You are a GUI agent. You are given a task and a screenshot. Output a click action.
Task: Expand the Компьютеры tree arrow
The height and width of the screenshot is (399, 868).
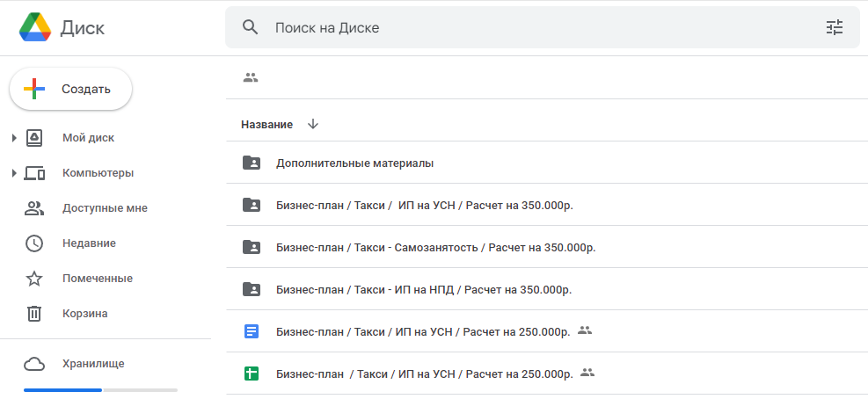[14, 173]
